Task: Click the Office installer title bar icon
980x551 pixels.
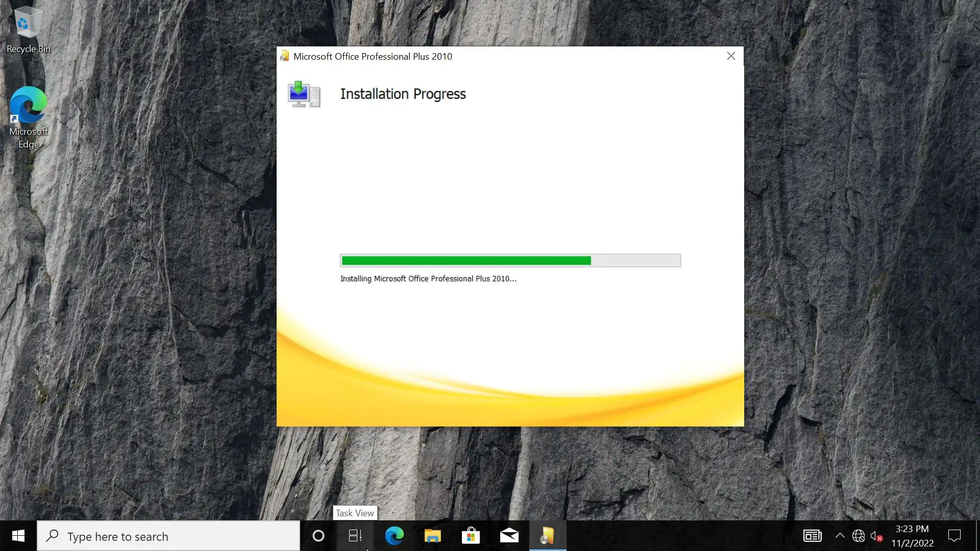Action: (285, 56)
